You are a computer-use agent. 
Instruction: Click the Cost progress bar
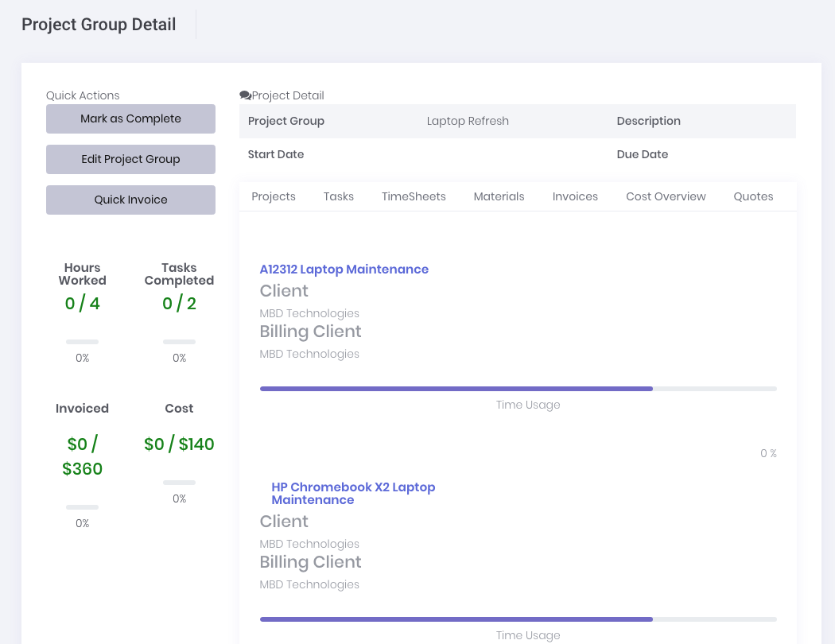tap(179, 483)
